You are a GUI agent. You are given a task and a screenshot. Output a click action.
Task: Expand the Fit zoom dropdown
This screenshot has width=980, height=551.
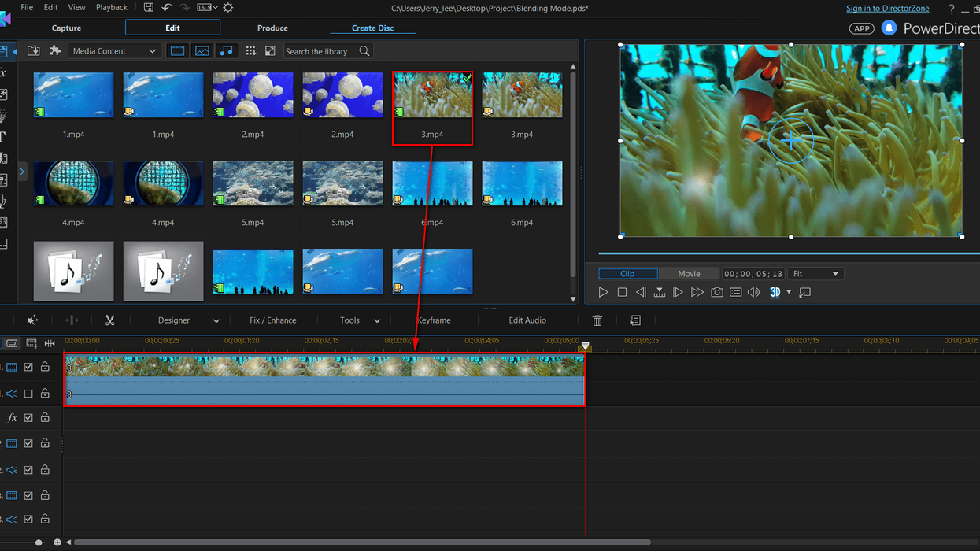815,274
